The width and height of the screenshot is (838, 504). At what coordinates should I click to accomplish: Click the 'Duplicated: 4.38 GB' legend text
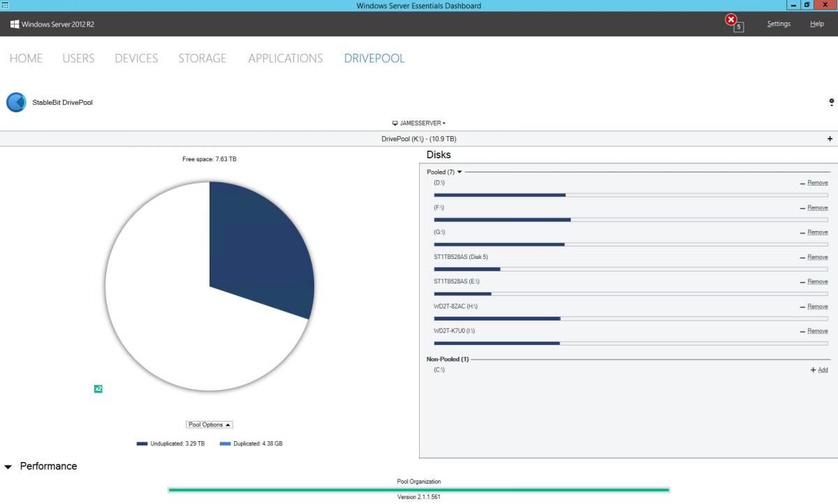[258, 444]
